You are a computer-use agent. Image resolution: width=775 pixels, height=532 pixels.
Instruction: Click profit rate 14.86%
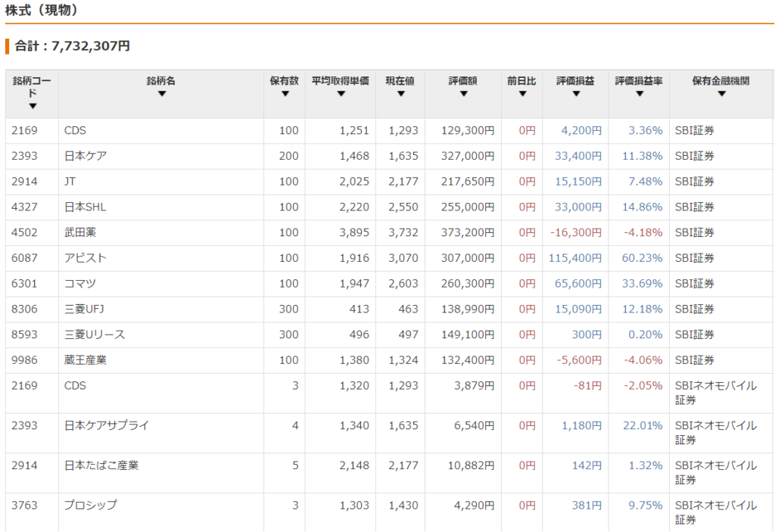642,207
